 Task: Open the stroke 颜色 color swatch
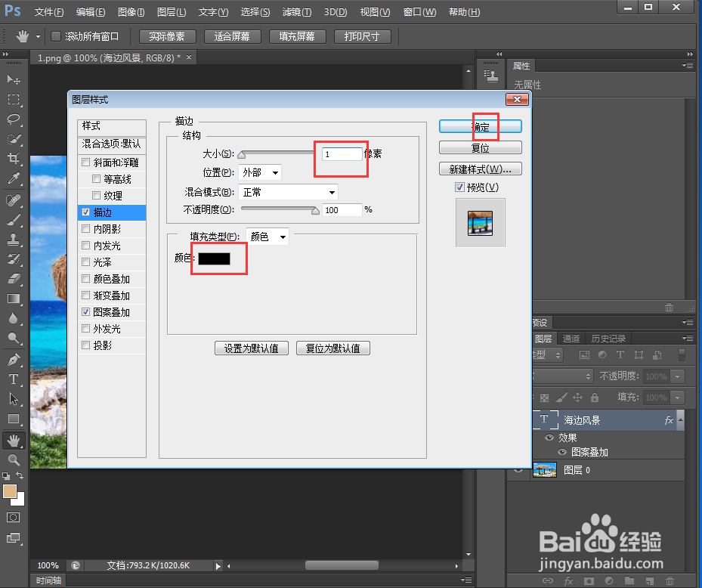tap(215, 258)
